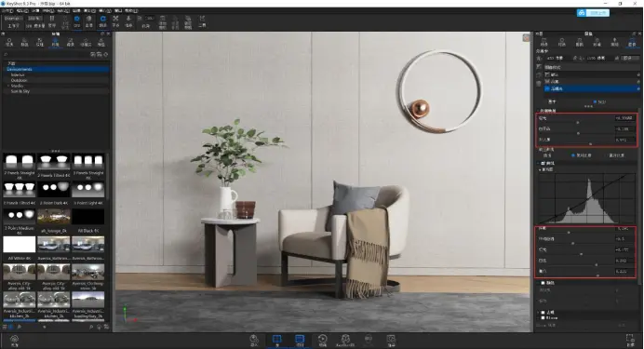The width and height of the screenshot is (644, 349).
Task: Switch to the project Lighting tab
Action: click(x=614, y=42)
